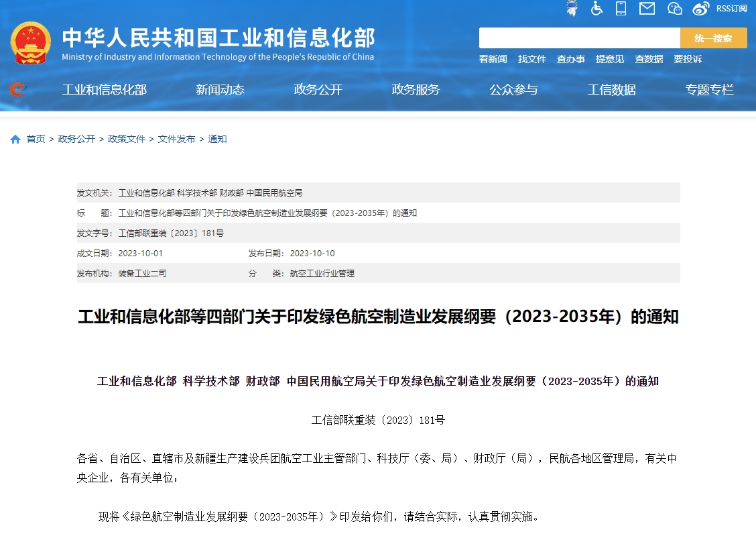Open RSS订阅 link
The width and height of the screenshot is (756, 544).
point(731,9)
